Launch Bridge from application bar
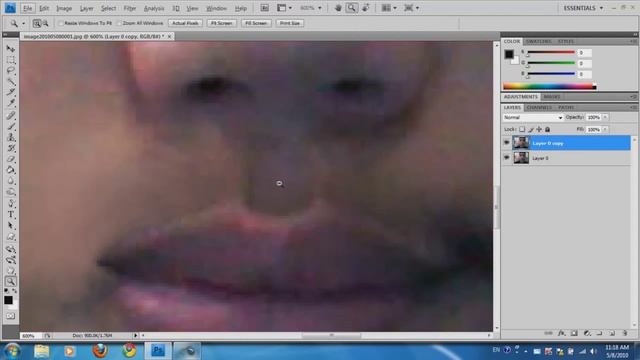The width and height of the screenshot is (640, 360). (264, 8)
